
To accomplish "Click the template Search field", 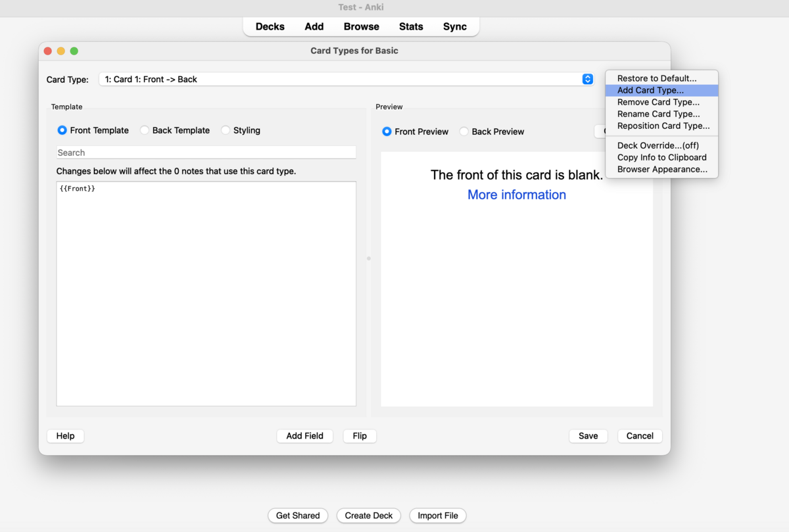I will click(x=206, y=153).
